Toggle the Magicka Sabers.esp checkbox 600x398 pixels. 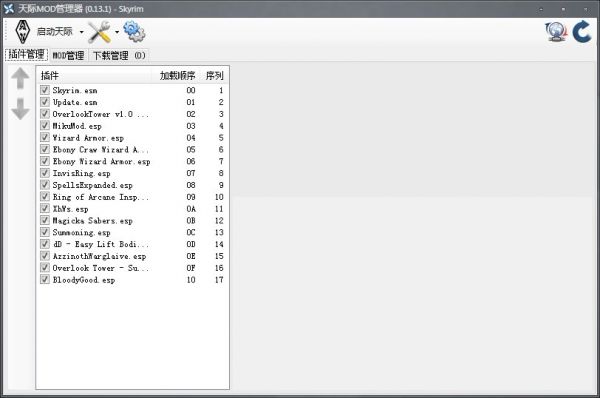click(45, 220)
